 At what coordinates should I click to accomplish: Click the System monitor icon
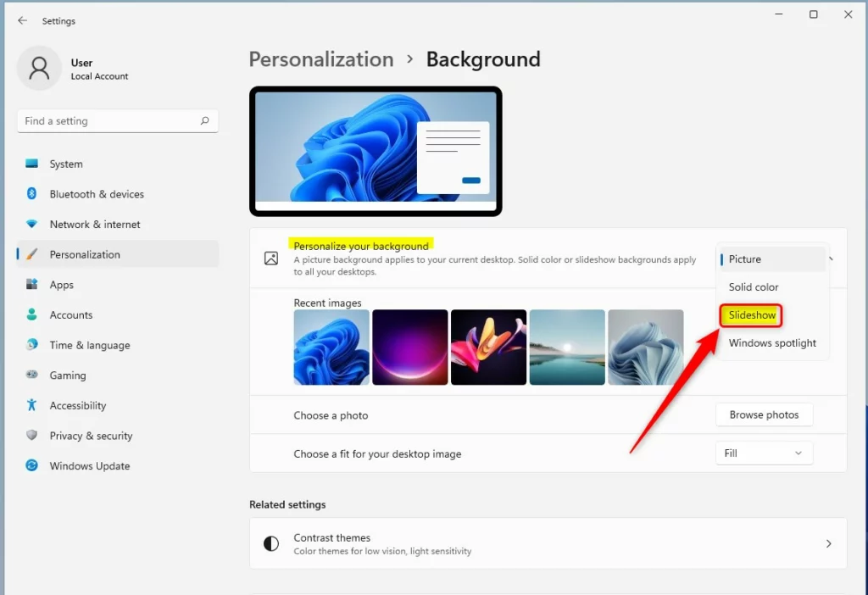[31, 164]
